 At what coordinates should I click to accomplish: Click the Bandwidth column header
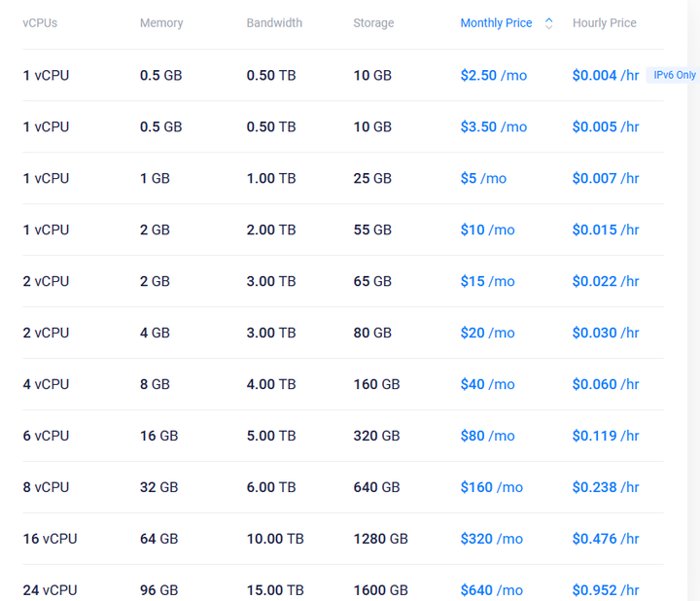tap(274, 23)
